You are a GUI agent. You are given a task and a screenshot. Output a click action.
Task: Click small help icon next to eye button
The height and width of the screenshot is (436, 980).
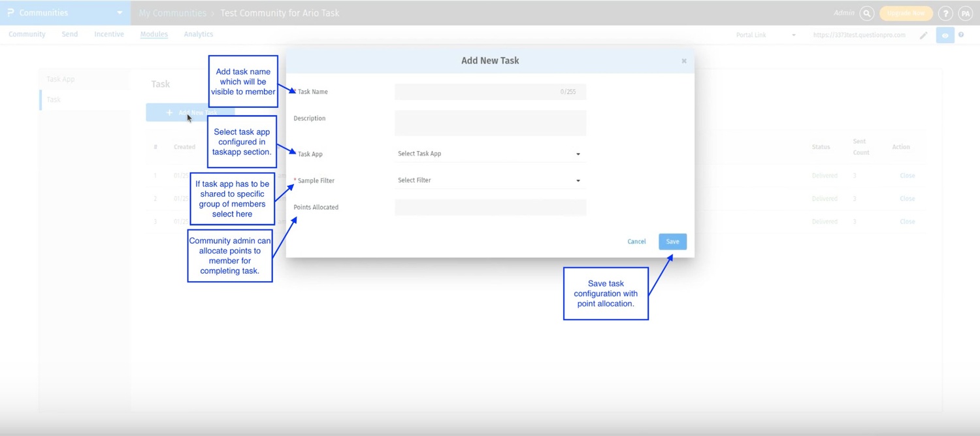tap(961, 35)
